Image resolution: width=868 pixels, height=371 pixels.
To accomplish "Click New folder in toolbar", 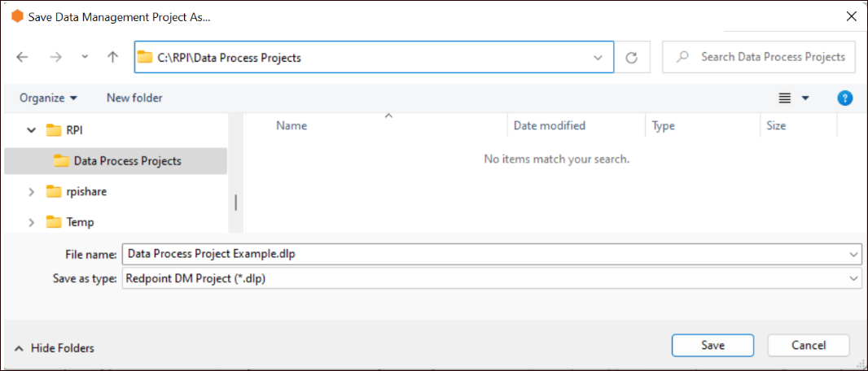I will coord(134,98).
